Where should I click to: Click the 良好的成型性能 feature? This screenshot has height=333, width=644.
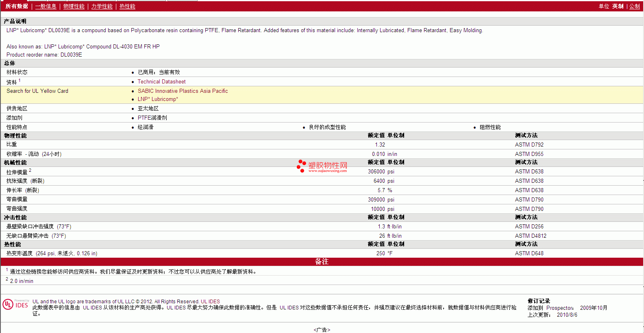[327, 127]
